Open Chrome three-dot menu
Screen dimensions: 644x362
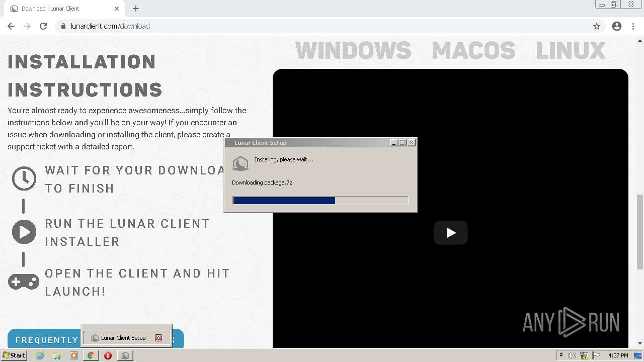pyautogui.click(x=633, y=26)
